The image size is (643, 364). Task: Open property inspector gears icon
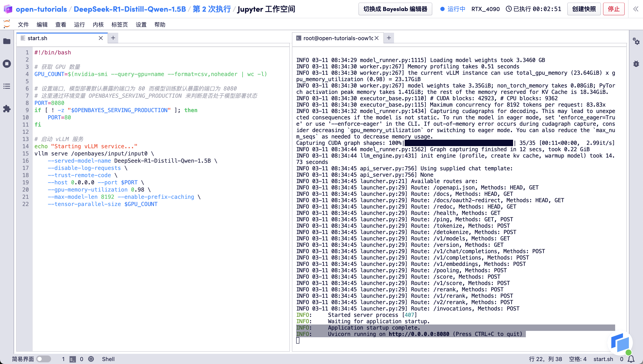coord(636,41)
